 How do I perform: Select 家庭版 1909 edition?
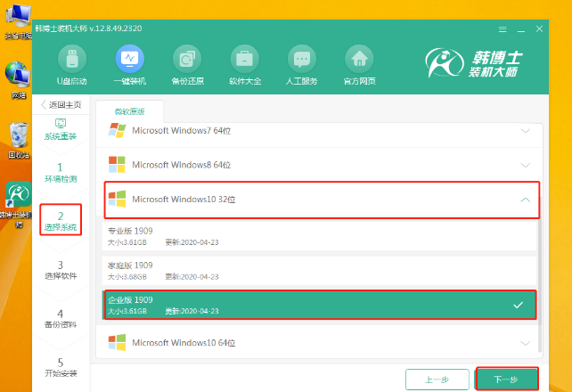pyautogui.click(x=320, y=271)
